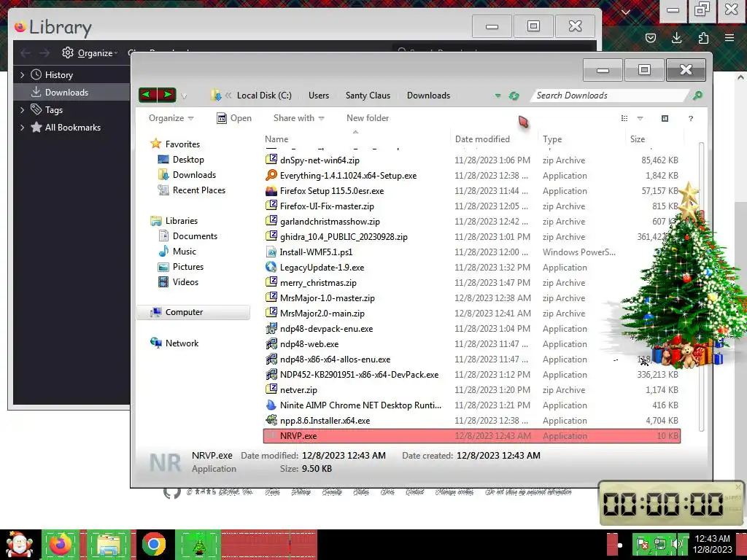
Task: Click volume speaker icon in system tray
Action: pyautogui.click(x=676, y=544)
